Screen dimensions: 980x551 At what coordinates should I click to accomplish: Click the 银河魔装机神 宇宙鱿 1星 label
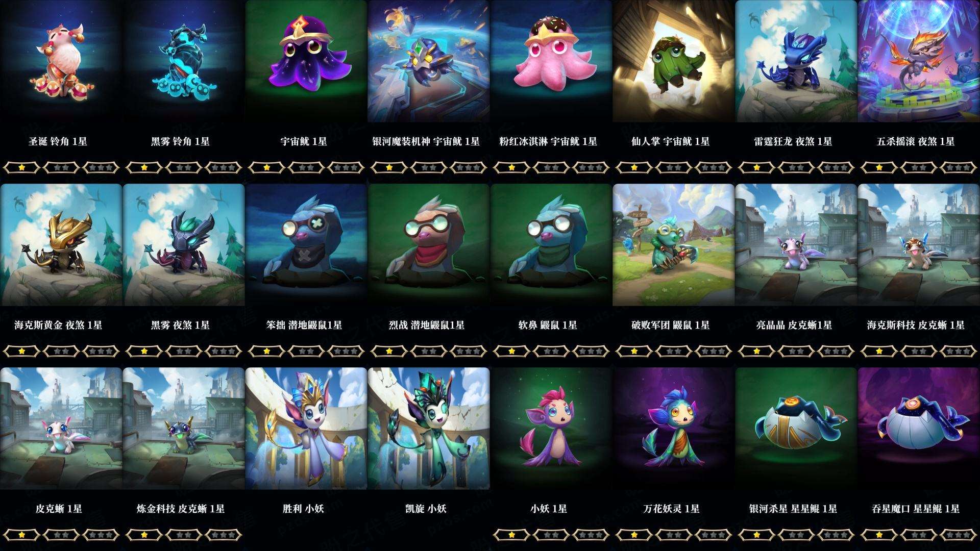coord(426,141)
